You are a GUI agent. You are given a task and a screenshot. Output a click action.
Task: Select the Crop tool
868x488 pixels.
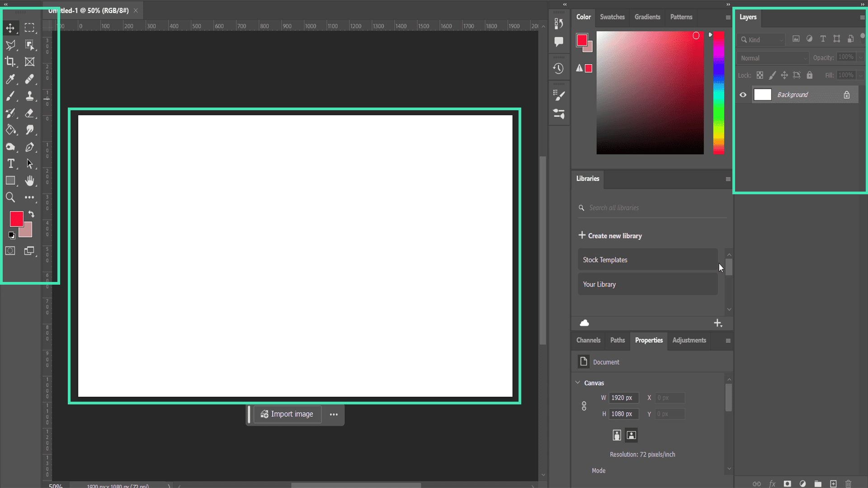pyautogui.click(x=10, y=62)
